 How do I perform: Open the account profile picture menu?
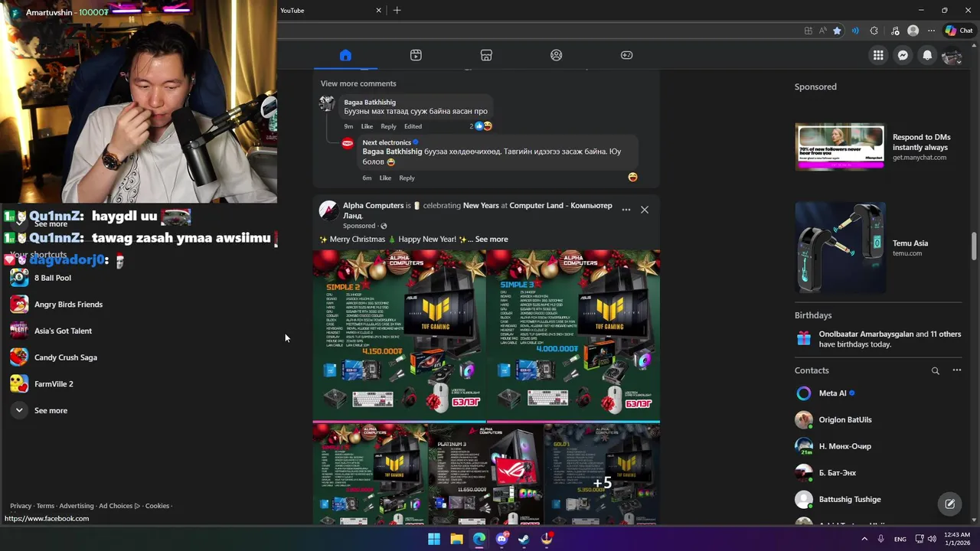click(x=952, y=55)
